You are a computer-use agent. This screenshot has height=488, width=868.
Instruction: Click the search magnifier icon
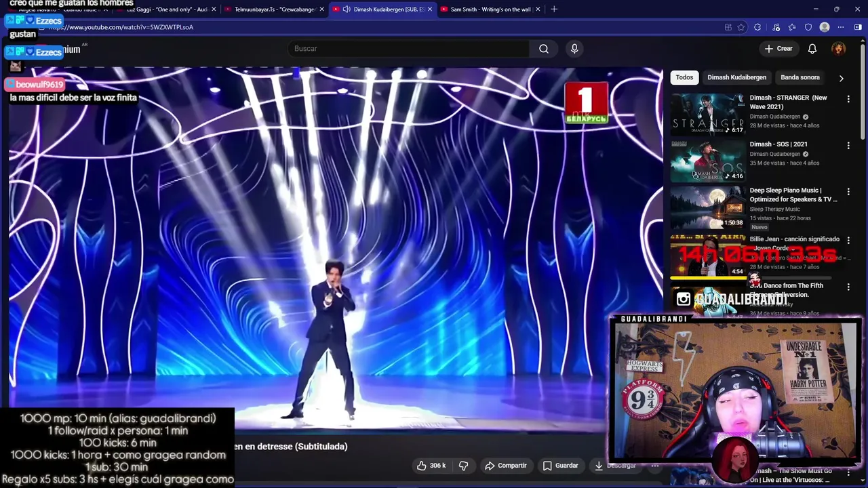click(544, 49)
